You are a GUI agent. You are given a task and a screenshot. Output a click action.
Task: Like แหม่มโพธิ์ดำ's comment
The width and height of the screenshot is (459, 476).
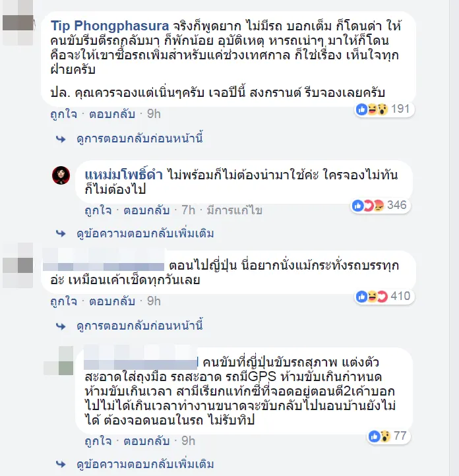(98, 210)
